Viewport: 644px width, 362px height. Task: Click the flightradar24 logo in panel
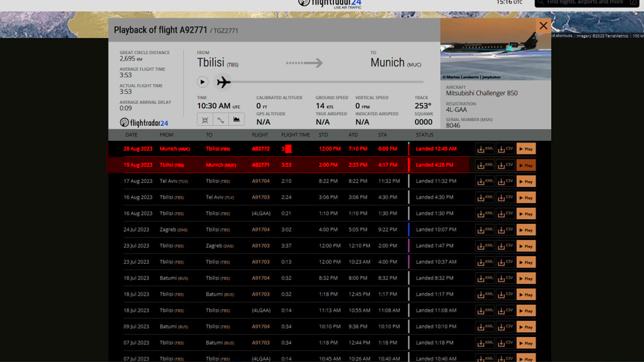[x=144, y=123]
